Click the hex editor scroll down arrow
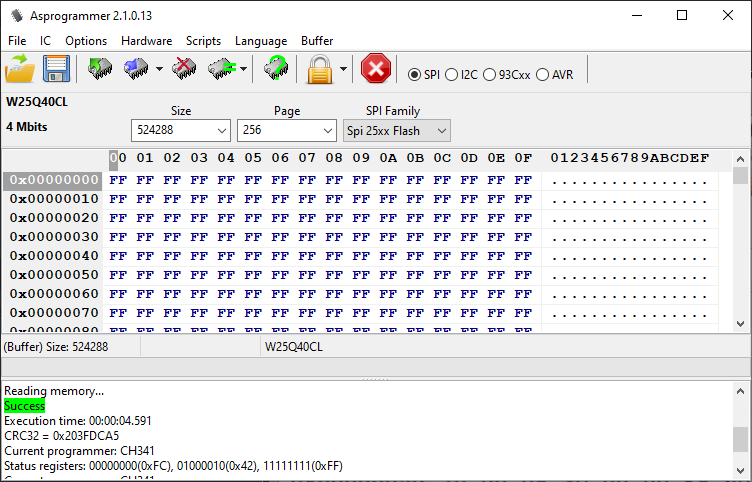This screenshot has height=482, width=752. coord(740,324)
